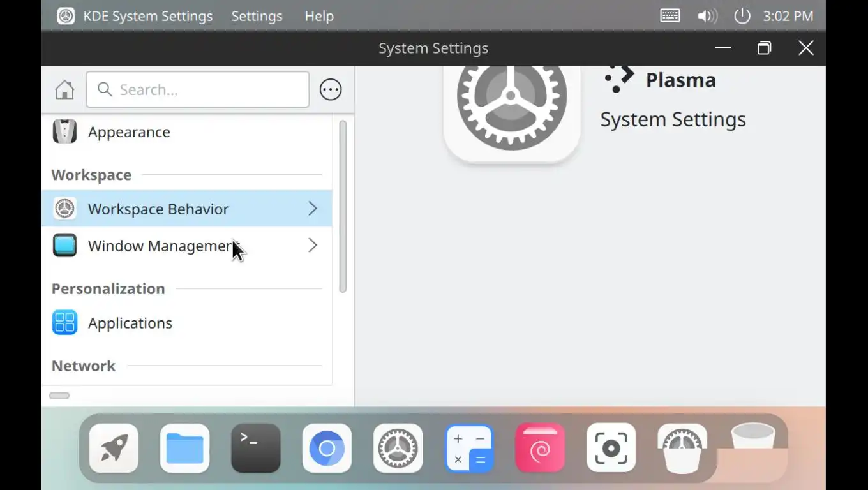
Task: Open the Window Management entry
Action: [x=187, y=246]
